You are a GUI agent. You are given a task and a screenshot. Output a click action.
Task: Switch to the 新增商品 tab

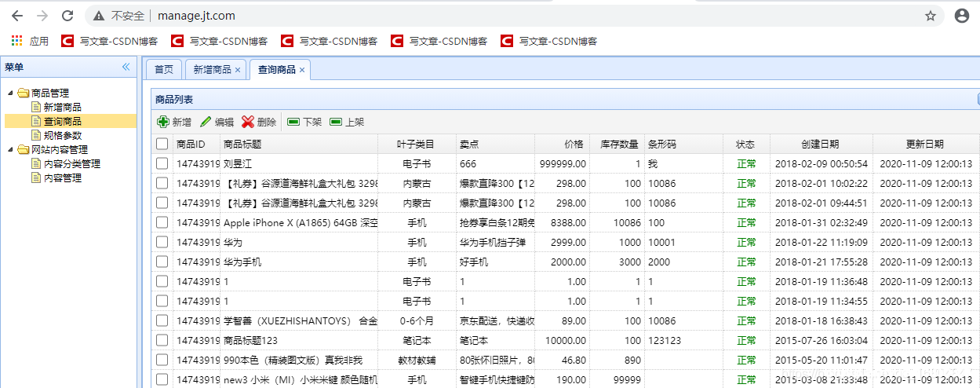coord(212,70)
